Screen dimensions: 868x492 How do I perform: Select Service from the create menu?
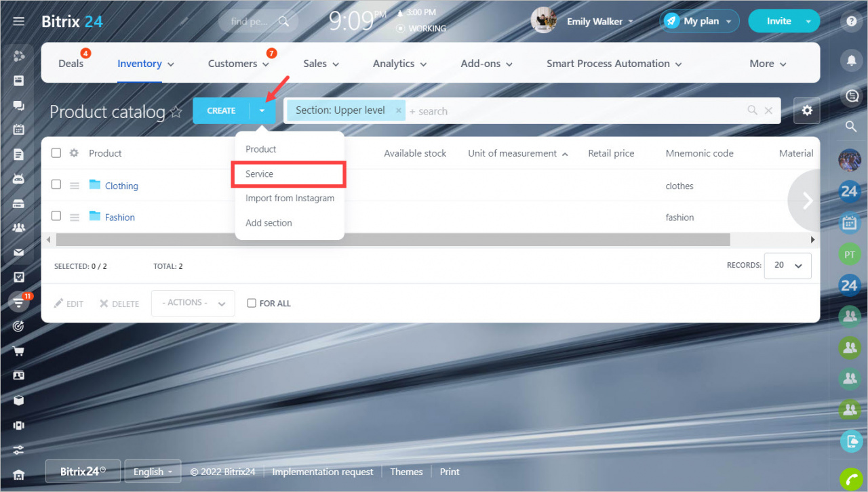pos(290,174)
